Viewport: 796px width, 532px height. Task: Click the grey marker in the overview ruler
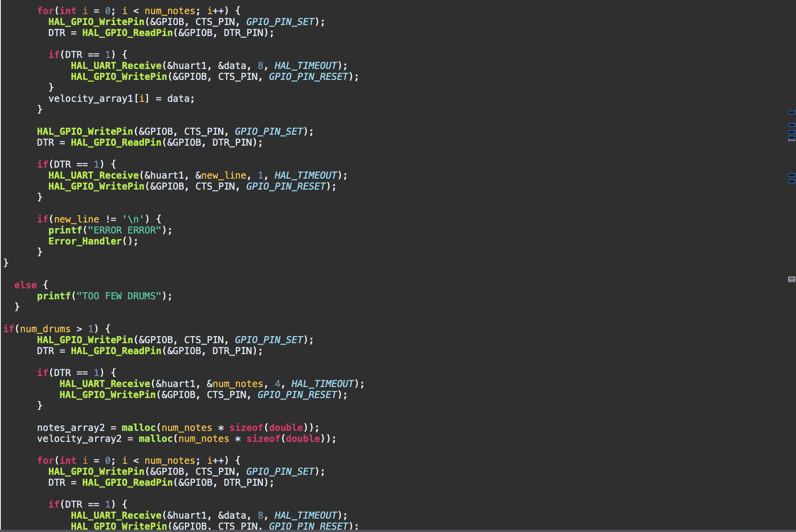click(791, 279)
